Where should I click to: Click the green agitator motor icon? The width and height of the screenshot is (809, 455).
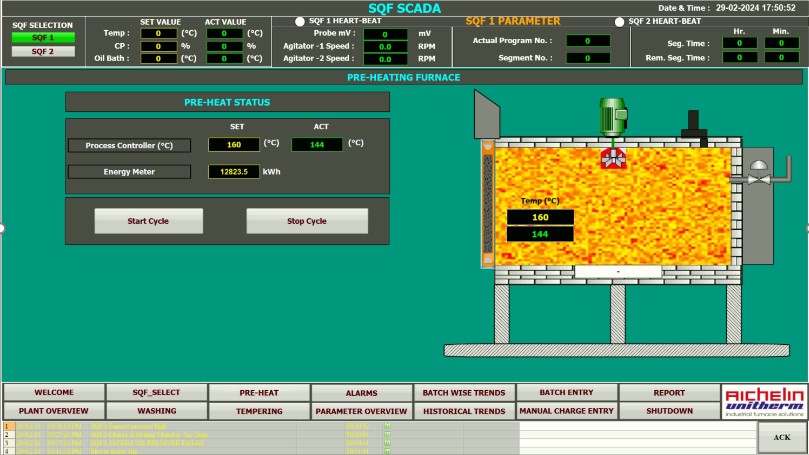611,116
